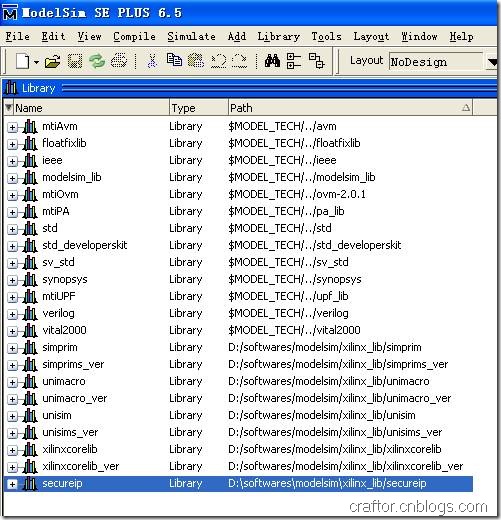
Task: Open the View menu
Action: click(89, 37)
